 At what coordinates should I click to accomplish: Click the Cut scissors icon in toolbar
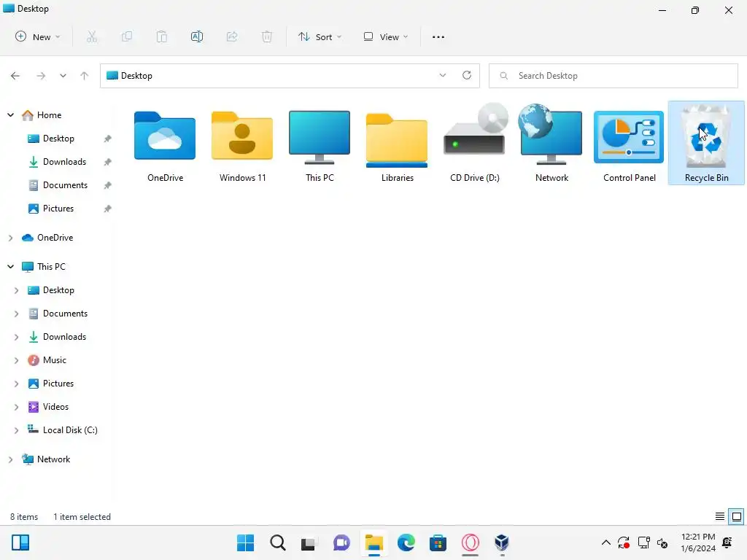point(92,36)
